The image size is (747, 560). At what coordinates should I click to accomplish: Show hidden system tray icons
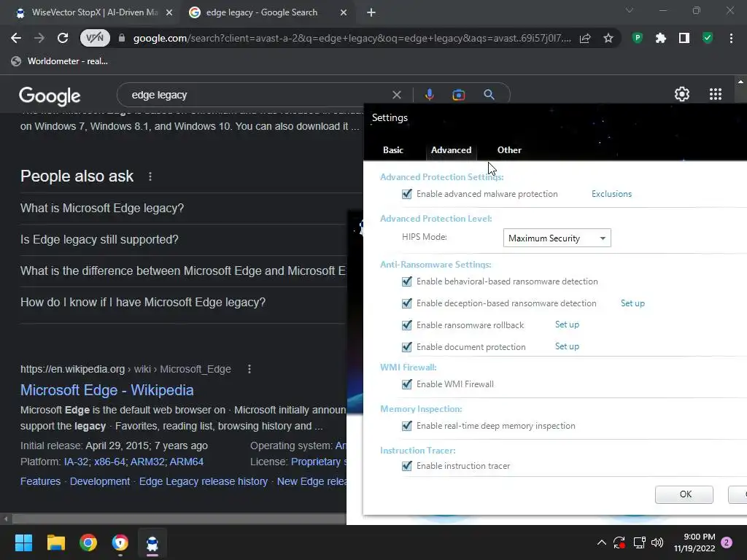click(x=601, y=542)
